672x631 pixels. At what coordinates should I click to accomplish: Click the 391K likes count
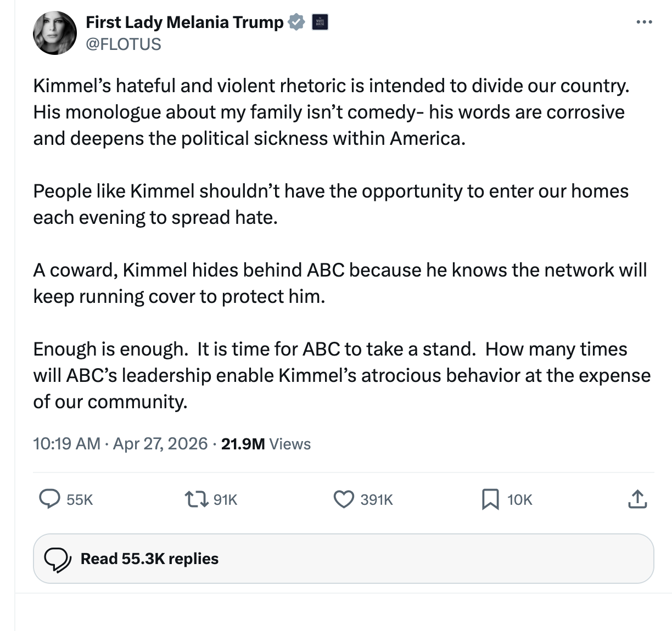(377, 499)
